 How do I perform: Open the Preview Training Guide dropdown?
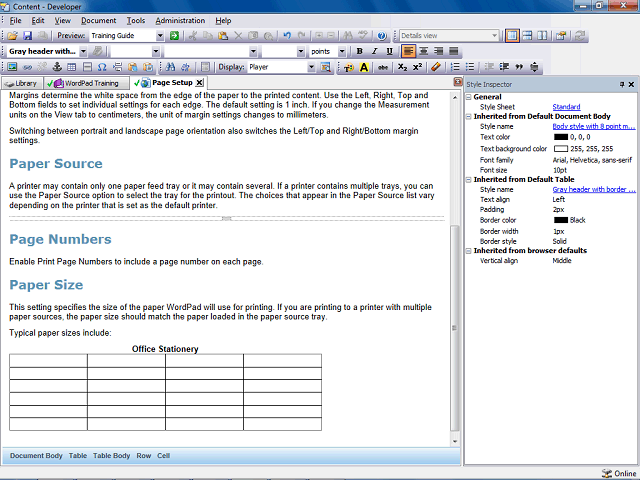click(160, 36)
